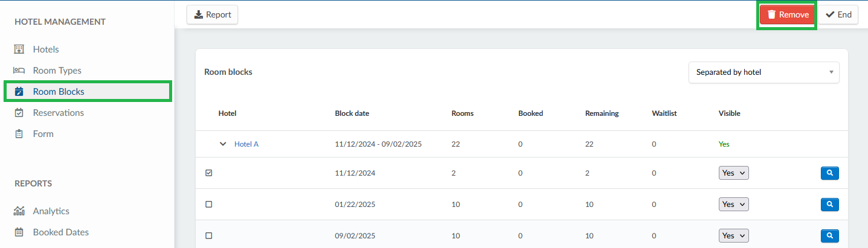Screen dimensions: 868x248
Task: Open Visible dropdown for 01/22/2025 block
Action: click(x=733, y=205)
